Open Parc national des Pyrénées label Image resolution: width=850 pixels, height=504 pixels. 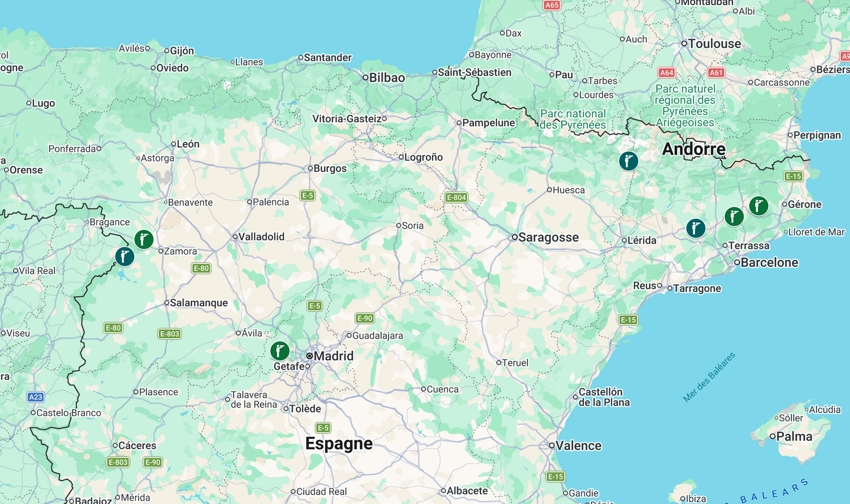(x=573, y=119)
